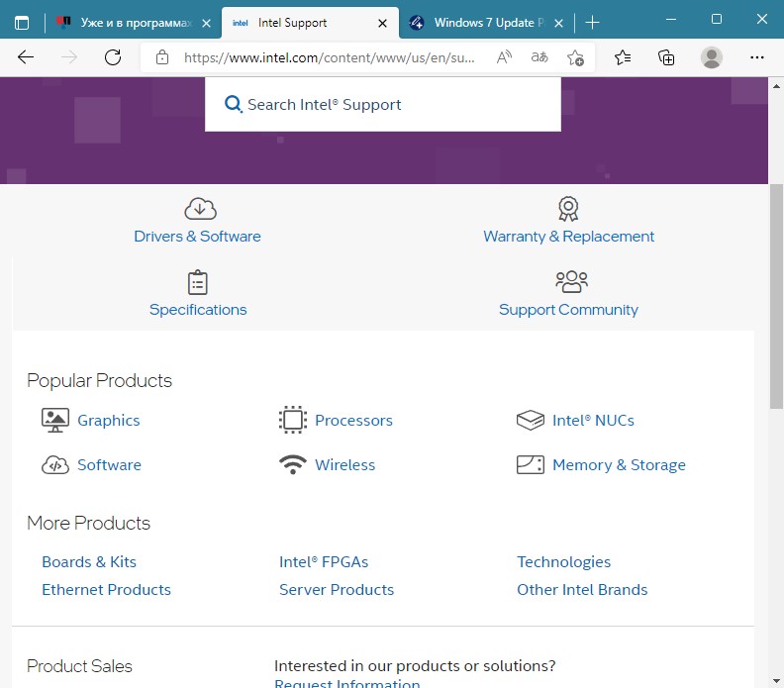Add this page to favorites star icon
784x688 pixels.
[x=575, y=57]
